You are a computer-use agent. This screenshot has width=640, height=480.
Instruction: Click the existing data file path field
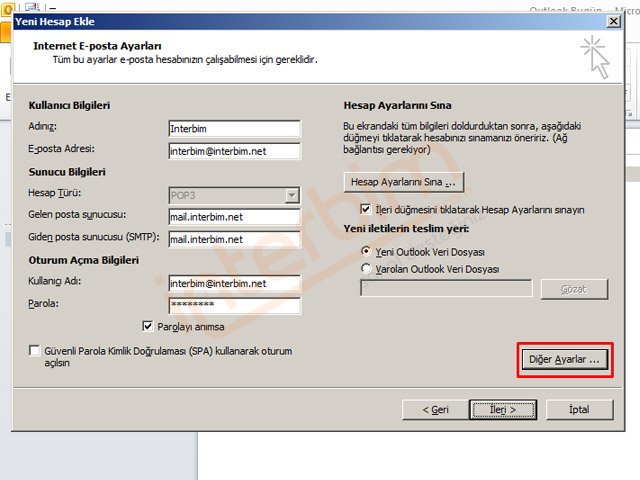pyautogui.click(x=446, y=289)
